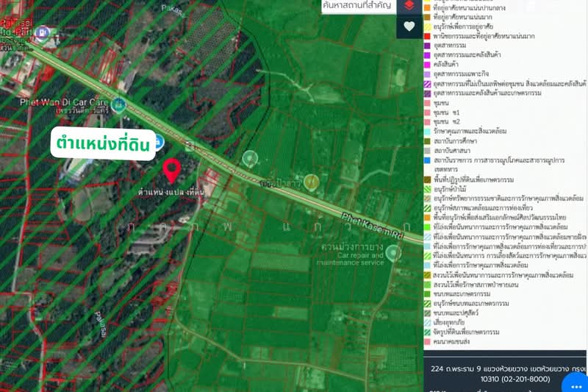Open the map layers stack icon
588x392 pixels.
(x=409, y=5)
